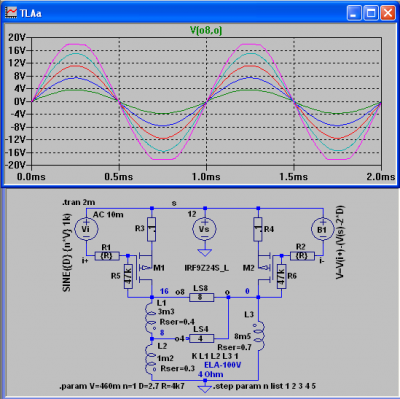The height and width of the screenshot is (399, 400).
Task: Click the V(o8,o) trace label
Action: point(206,30)
